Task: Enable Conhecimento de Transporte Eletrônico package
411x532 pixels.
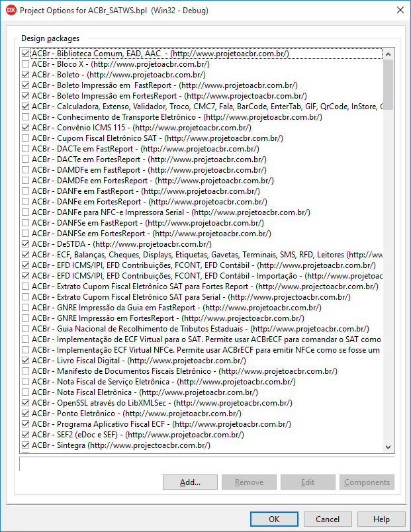Action: [x=25, y=117]
